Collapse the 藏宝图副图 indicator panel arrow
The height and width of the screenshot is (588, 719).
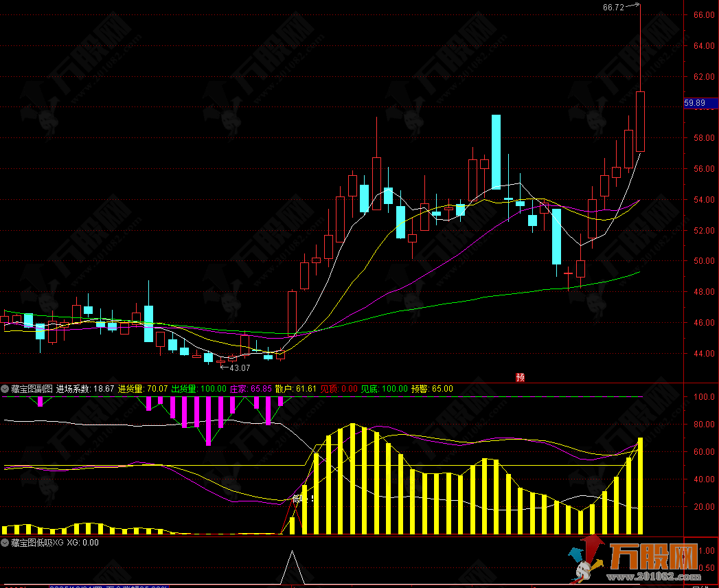click(5, 389)
